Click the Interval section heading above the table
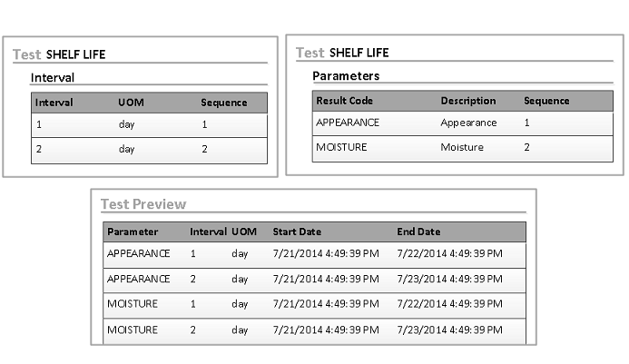The width and height of the screenshot is (629, 364). [x=53, y=78]
